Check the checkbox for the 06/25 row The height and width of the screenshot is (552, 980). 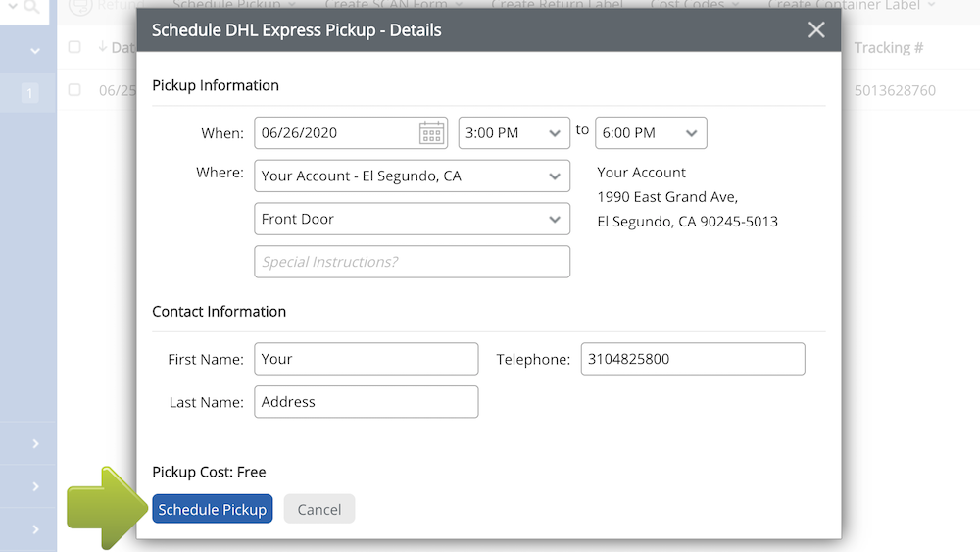[x=74, y=90]
